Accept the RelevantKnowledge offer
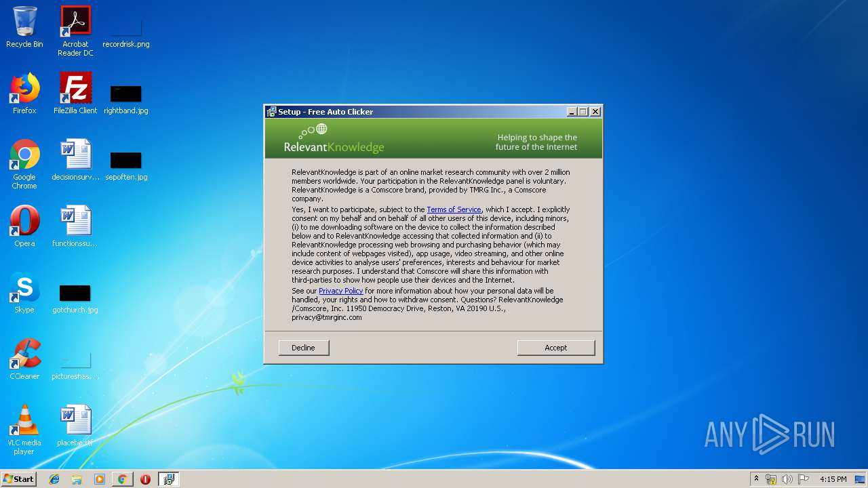 556,348
